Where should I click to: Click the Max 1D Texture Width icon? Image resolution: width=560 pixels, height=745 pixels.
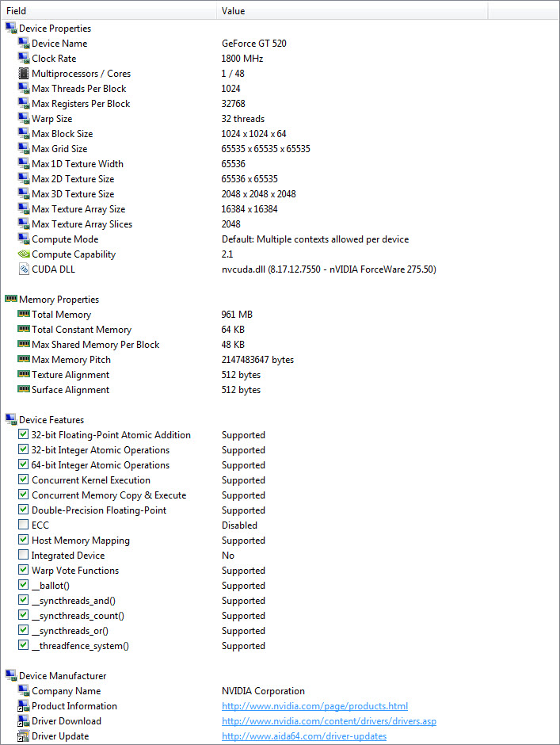point(24,163)
